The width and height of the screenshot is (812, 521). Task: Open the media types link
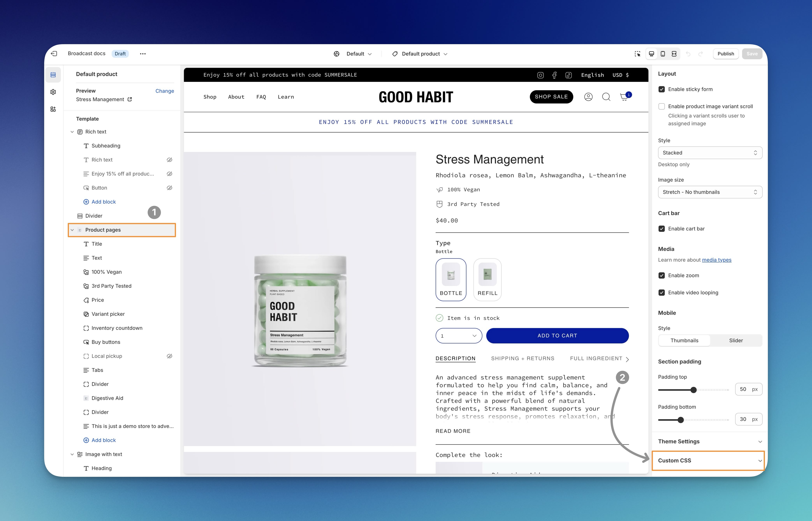pos(716,260)
